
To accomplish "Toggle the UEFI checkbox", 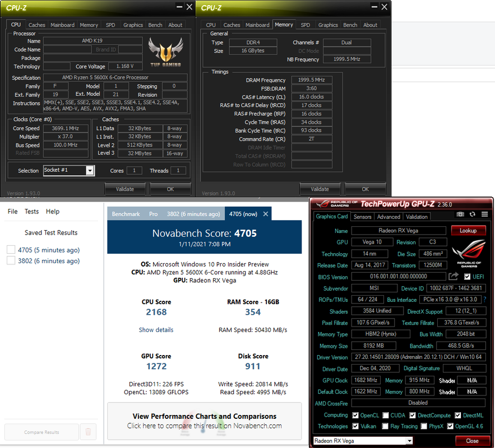I will coord(467,277).
